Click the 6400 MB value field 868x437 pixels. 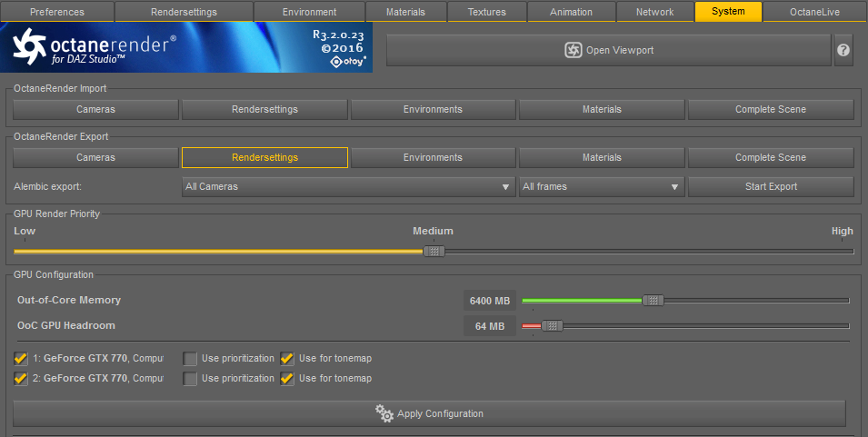pyautogui.click(x=489, y=301)
